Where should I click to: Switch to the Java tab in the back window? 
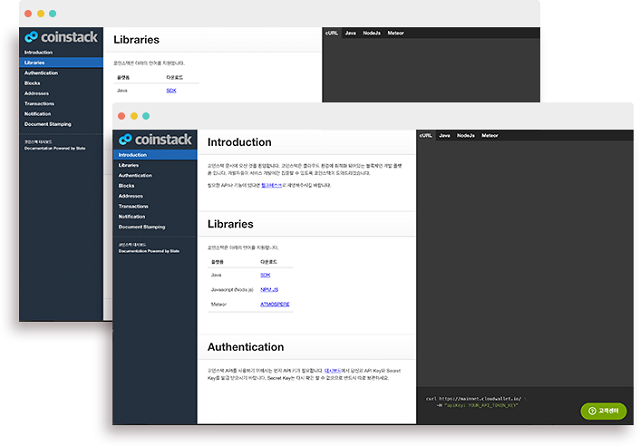point(350,33)
